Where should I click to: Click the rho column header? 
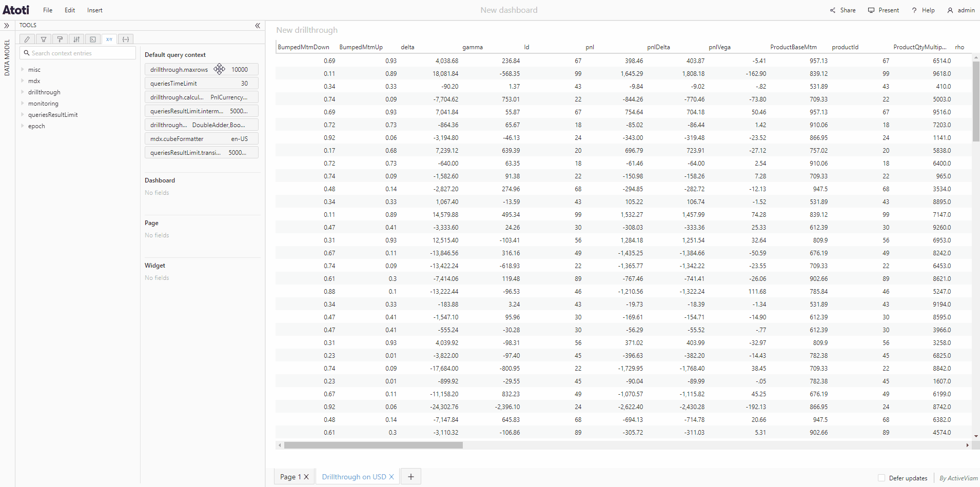tap(959, 47)
